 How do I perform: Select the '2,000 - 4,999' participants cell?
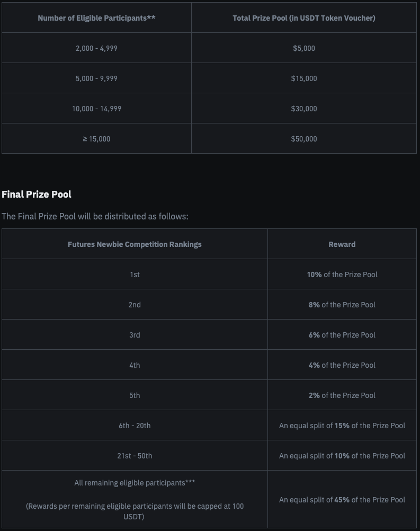pos(96,48)
